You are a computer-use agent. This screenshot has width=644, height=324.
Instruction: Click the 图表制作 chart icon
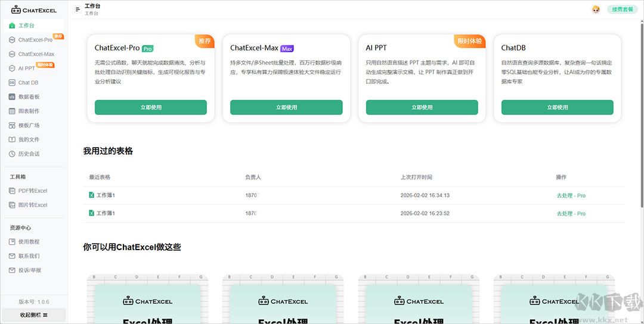point(12,111)
